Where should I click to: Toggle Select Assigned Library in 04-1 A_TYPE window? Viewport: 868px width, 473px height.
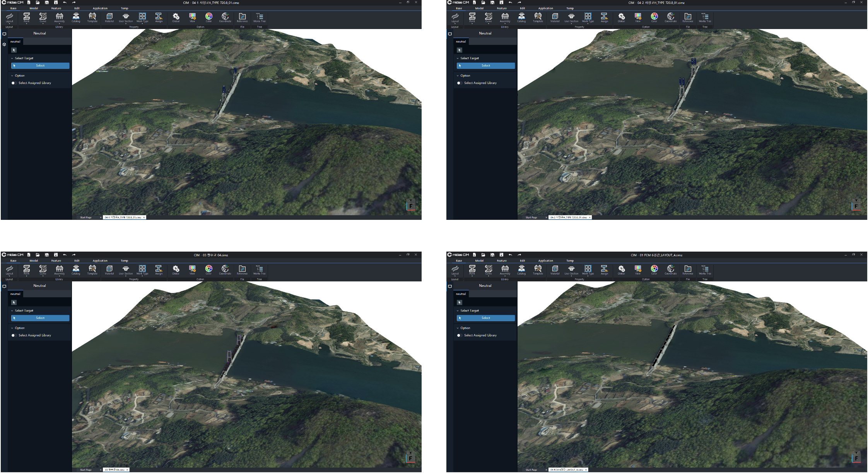pos(14,83)
